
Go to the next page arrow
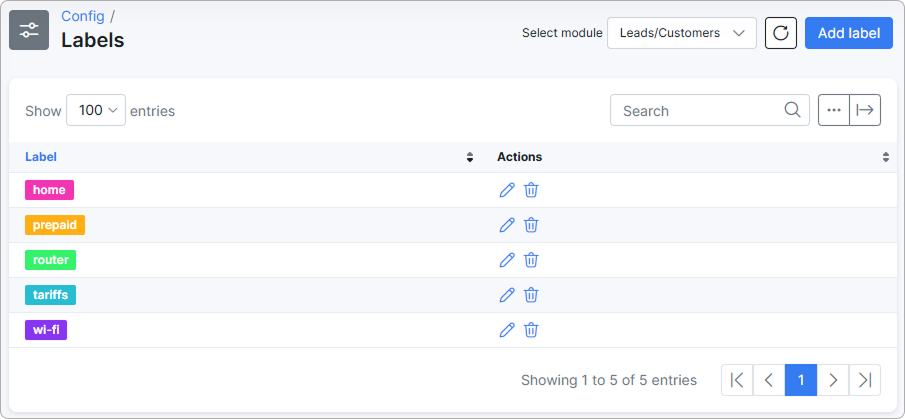pos(833,380)
